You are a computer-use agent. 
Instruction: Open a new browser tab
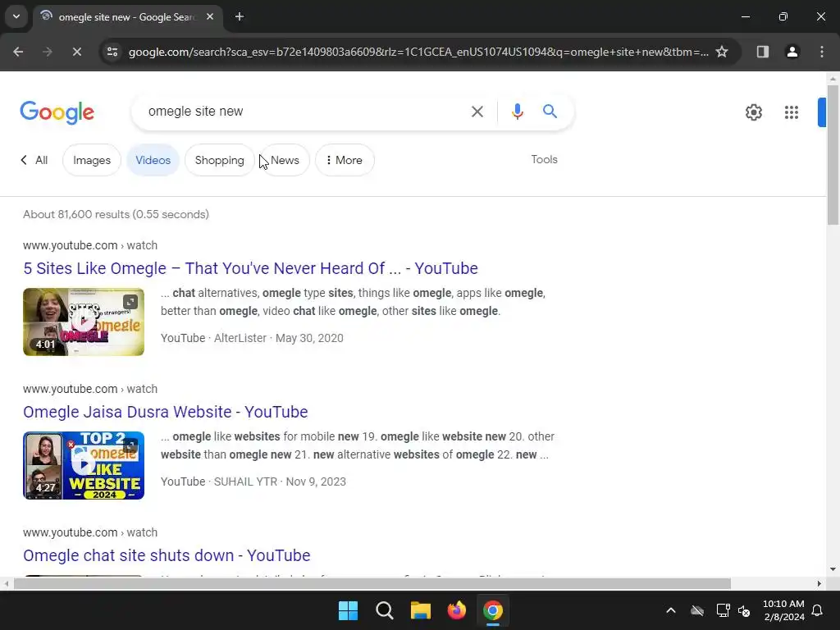pos(240,16)
